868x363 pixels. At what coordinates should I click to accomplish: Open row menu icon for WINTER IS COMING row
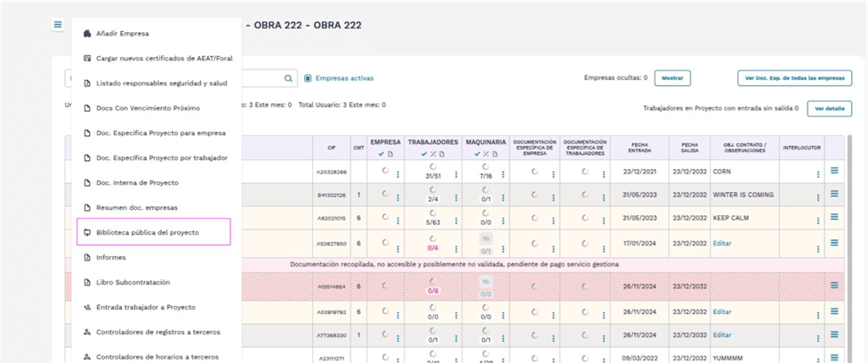tap(834, 194)
